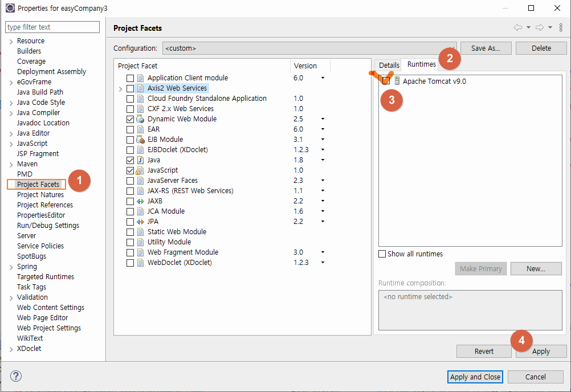Click the JAXB facet arrows icon

pyautogui.click(x=140, y=201)
